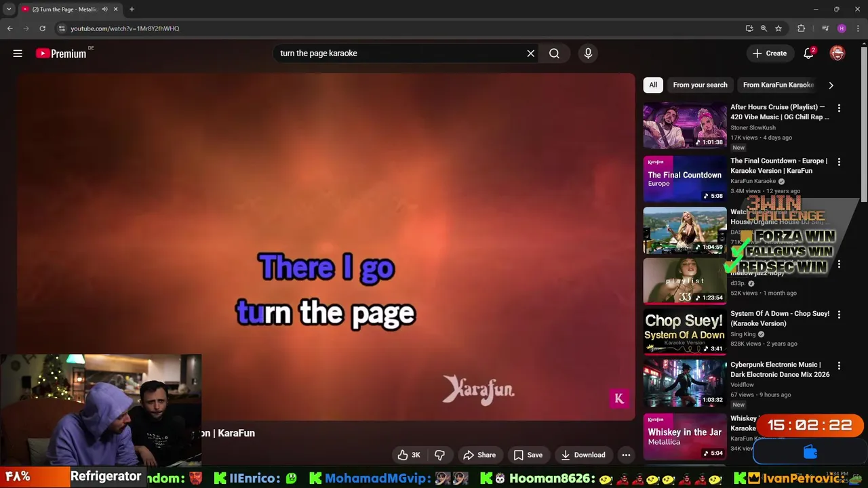Visit Sing King channel
868x488 pixels.
coord(743,334)
